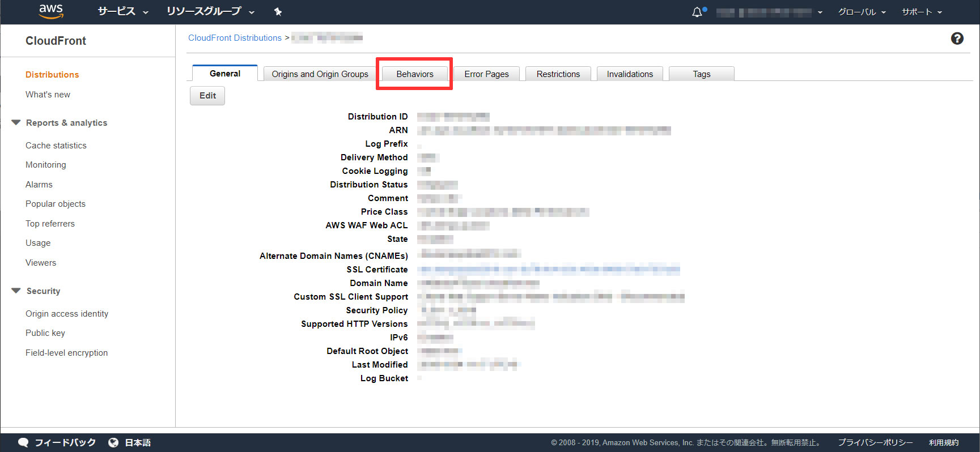Screen dimensions: 980x452
Task: Open the notifications bell icon
Action: (x=697, y=12)
